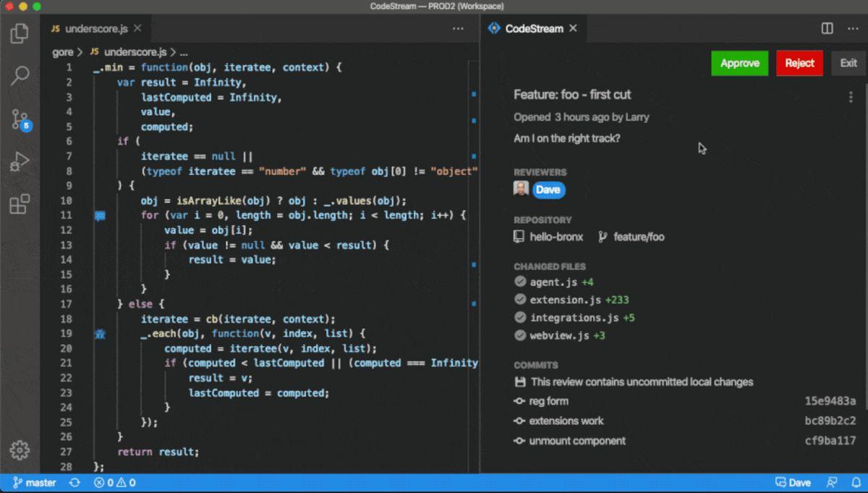Viewport: 868px width, 493px height.
Task: Reject the review
Action: click(x=799, y=63)
